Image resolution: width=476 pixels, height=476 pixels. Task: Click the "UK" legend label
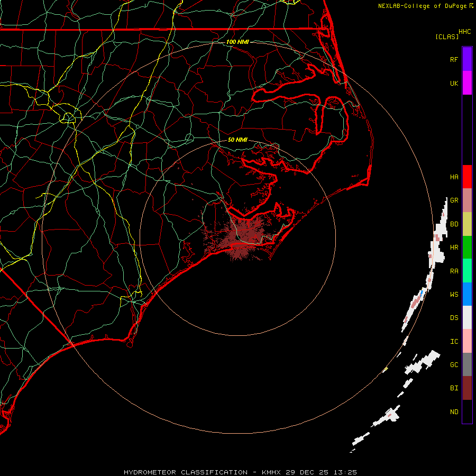pyautogui.click(x=454, y=83)
